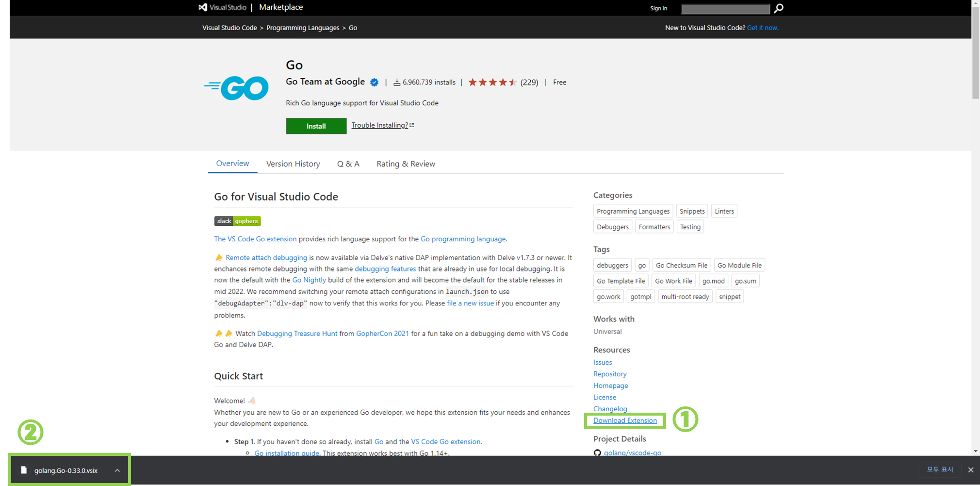This screenshot has height=486, width=980.
Task: Open the Go Team at Google publisher
Action: 325,82
